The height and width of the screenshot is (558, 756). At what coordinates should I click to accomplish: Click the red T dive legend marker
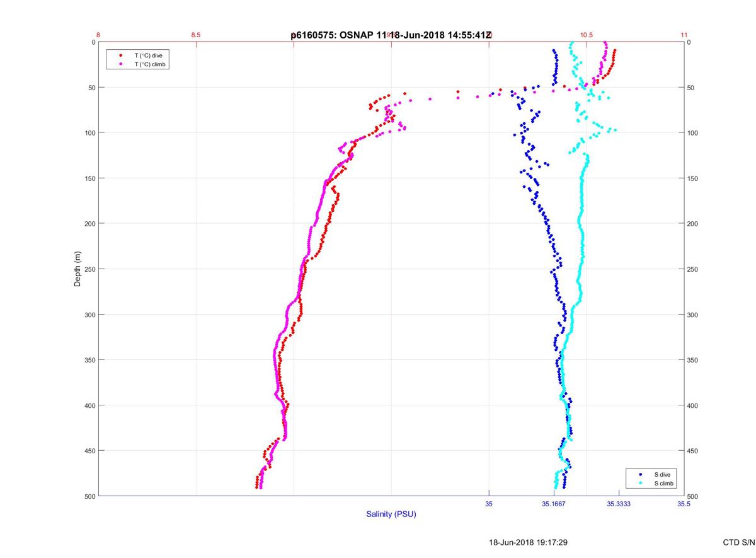coord(120,55)
